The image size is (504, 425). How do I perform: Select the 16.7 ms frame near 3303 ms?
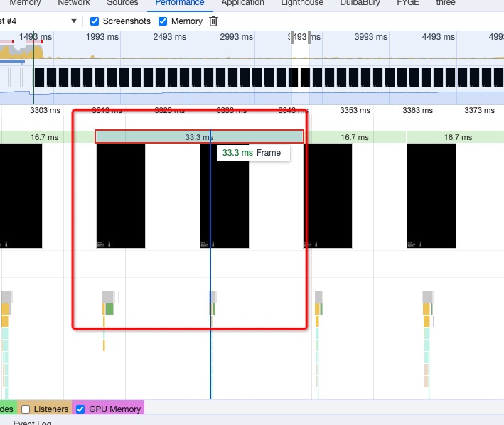coord(47,137)
